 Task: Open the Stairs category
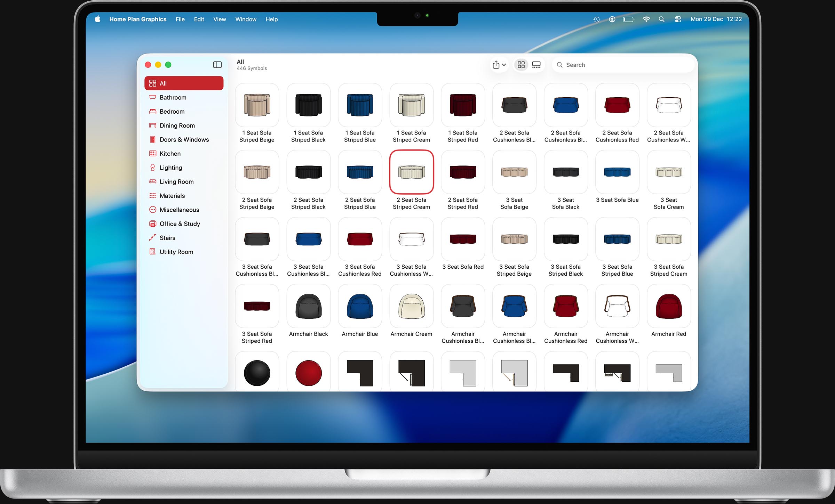(x=167, y=238)
